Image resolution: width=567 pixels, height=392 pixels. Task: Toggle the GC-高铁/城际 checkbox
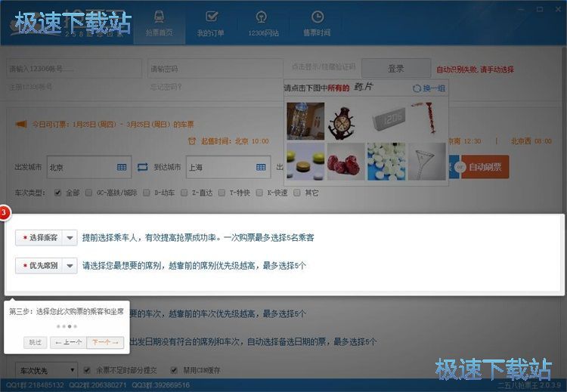89,193
